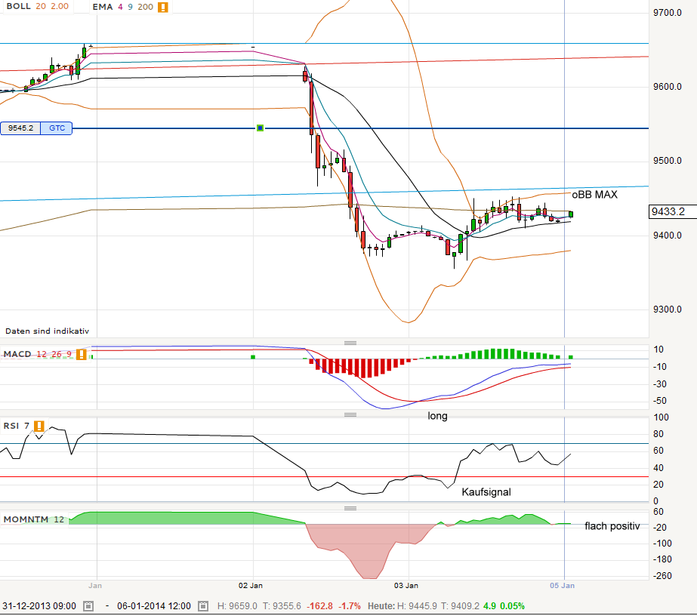This screenshot has width=697, height=616.
Task: Click the 03 Jan axis label
Action: click(406, 585)
